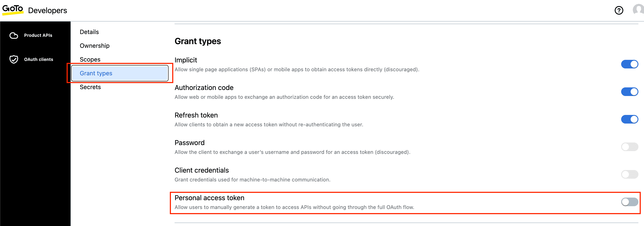Viewport: 644px width, 226px height.
Task: Open the help question mark icon
Action: 619,11
